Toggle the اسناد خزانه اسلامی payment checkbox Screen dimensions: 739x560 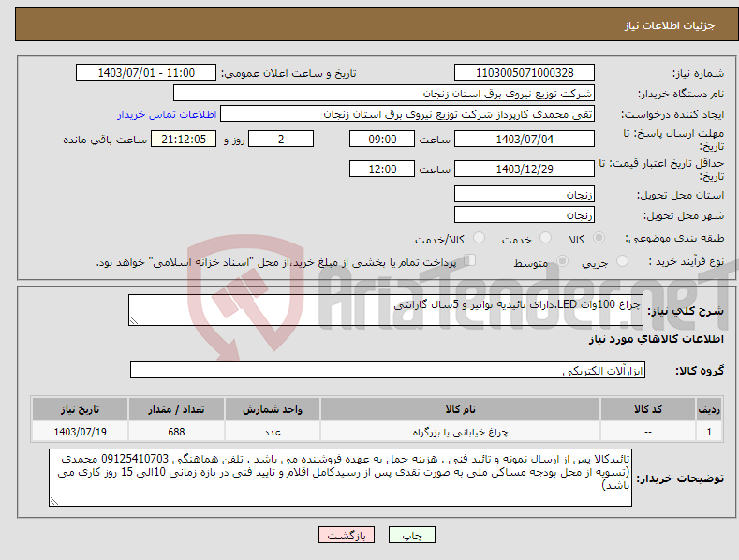tap(470, 260)
